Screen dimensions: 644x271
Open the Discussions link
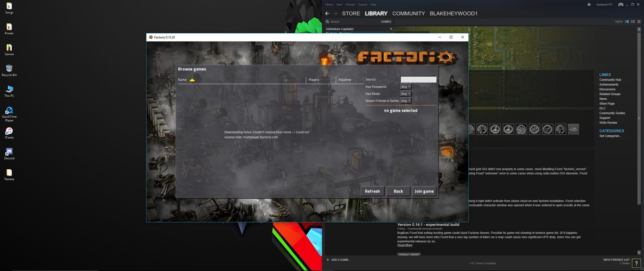coord(607,89)
